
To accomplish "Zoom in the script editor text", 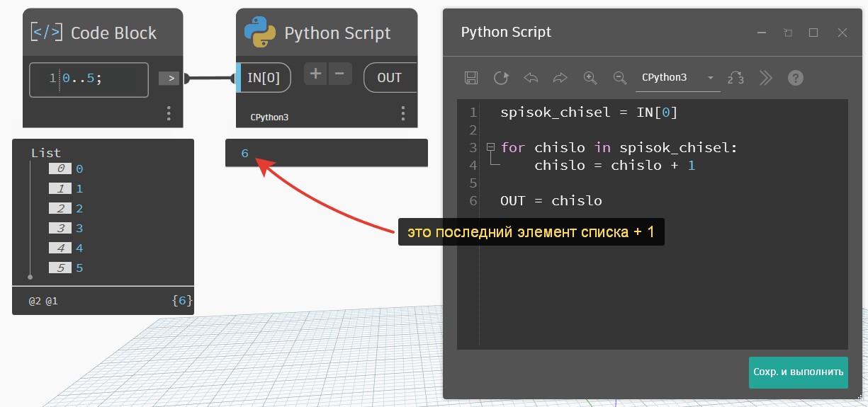I will point(590,78).
